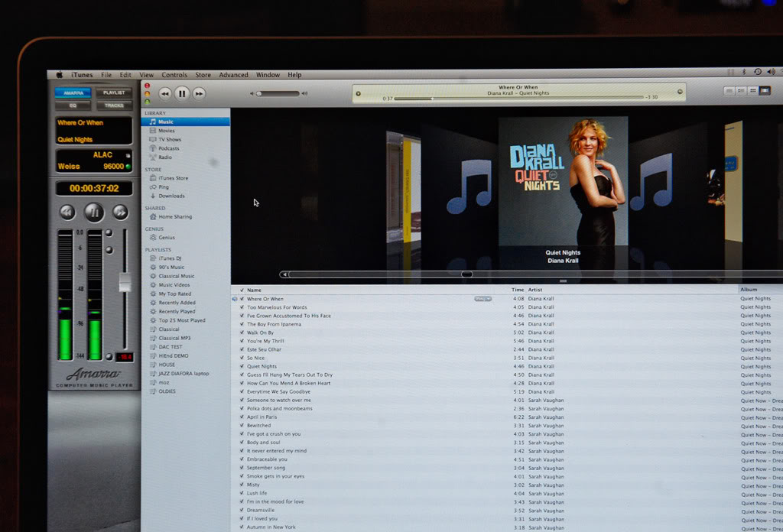Open the File menu
This screenshot has width=783, height=532.
pyautogui.click(x=106, y=75)
